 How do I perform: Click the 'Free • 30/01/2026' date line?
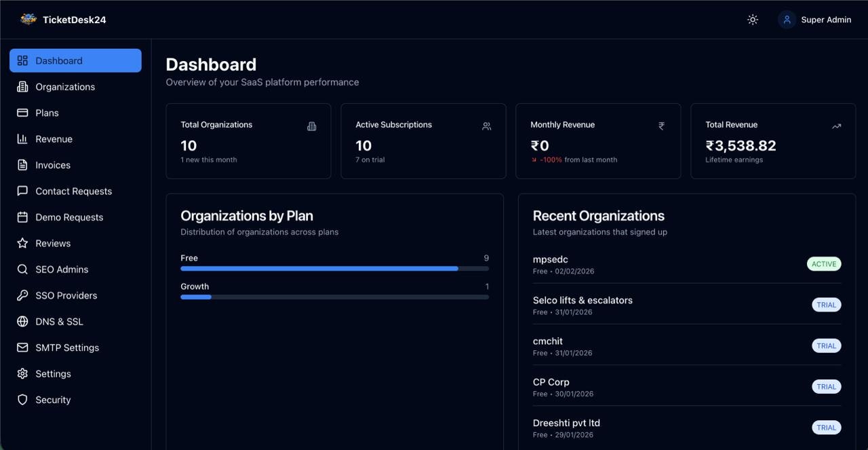(564, 394)
